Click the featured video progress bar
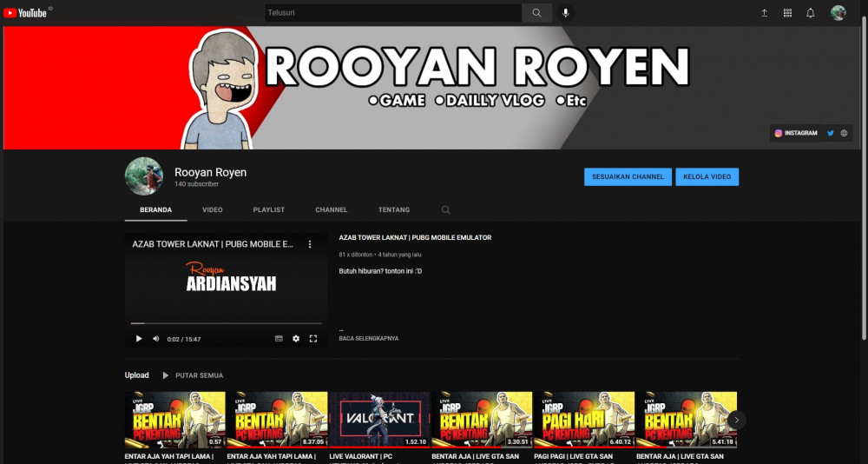 coord(226,323)
